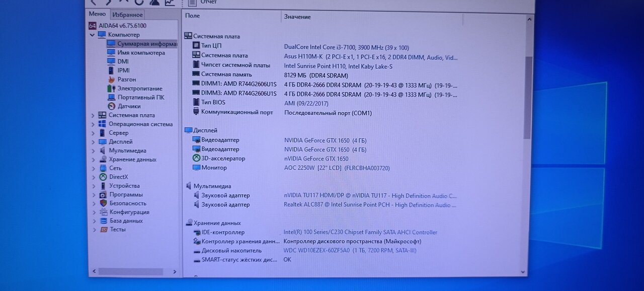Screen dimensions: 644x291
Task: Collapse the Компьютер tree node
Action: (x=93, y=35)
